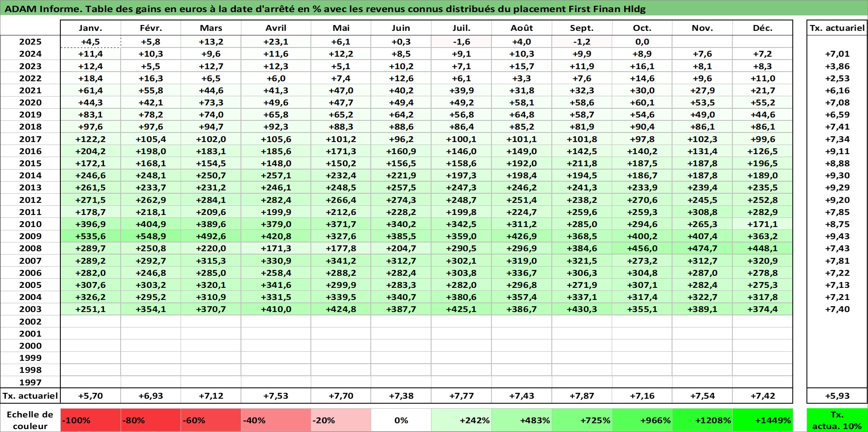Click the +341,2 cell in Mai 2007
The width and height of the screenshot is (868, 432).
tap(341, 261)
